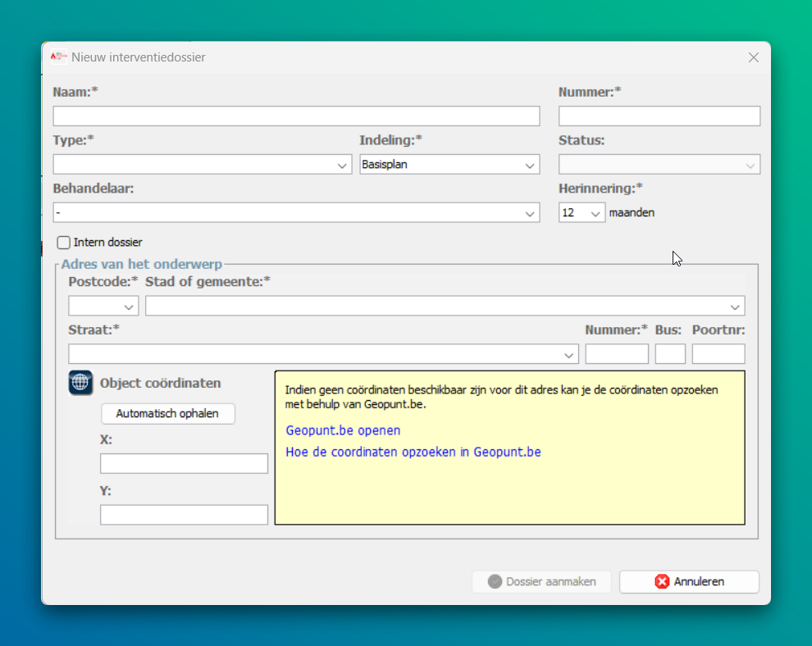Click the Dossier aanmaken button
The image size is (812, 646).
click(x=541, y=582)
